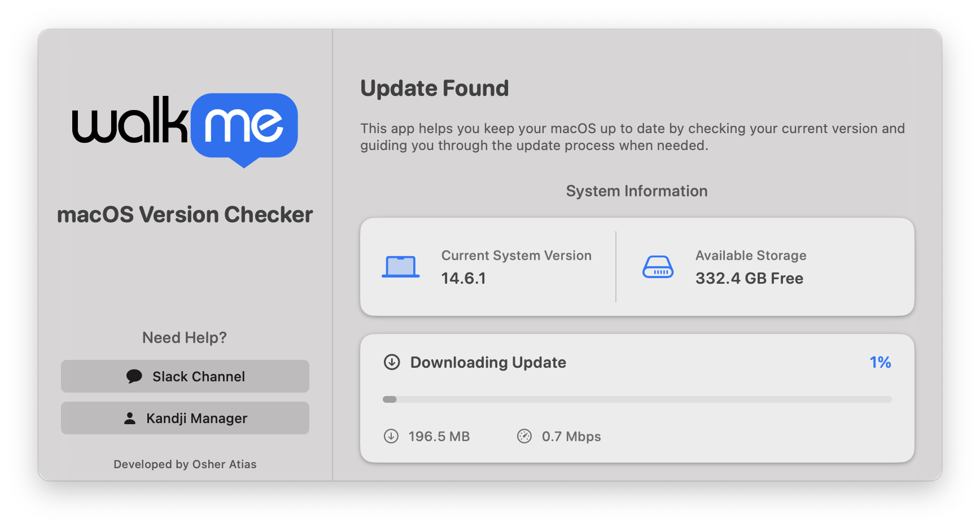Click the download size icon next to 196.5 MB

coord(391,436)
